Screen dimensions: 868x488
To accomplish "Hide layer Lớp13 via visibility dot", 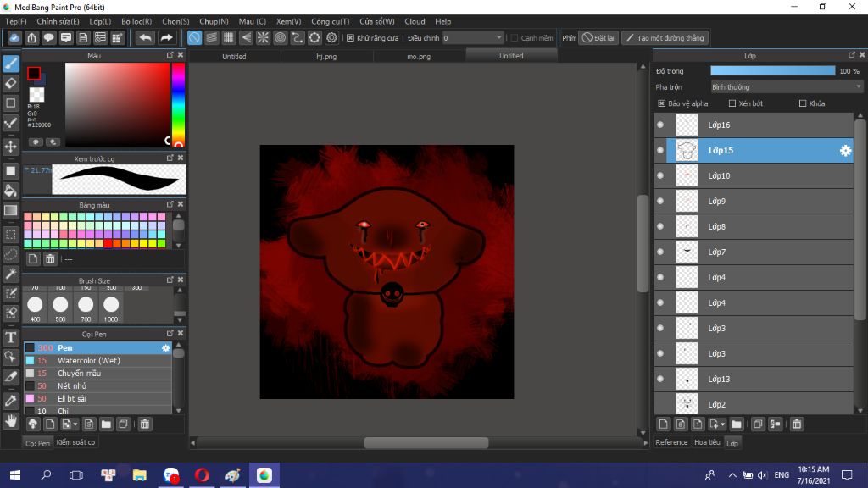I will coord(660,379).
